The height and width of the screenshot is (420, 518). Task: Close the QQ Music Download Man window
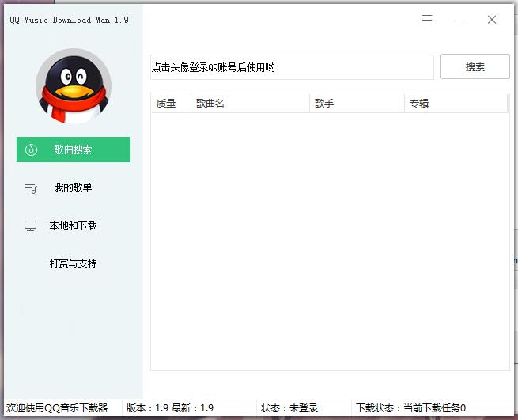(x=492, y=20)
